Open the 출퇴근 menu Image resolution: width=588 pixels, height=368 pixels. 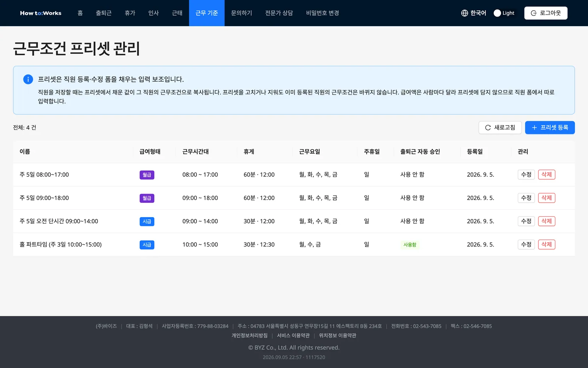pos(104,13)
